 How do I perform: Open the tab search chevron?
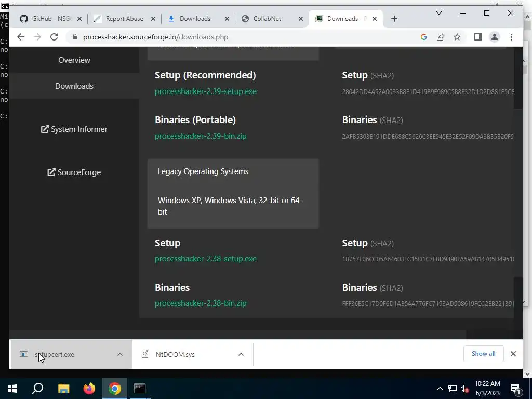tap(438, 13)
